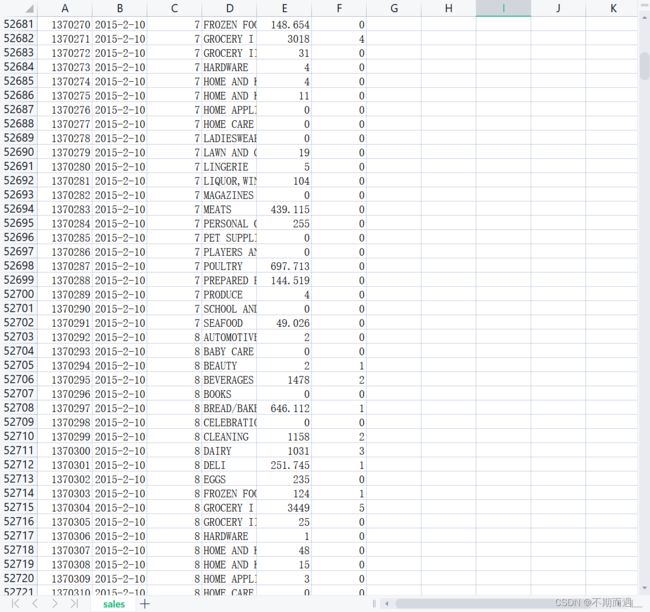Click date cell in row 52682
The width and height of the screenshot is (650, 612).
(119, 39)
